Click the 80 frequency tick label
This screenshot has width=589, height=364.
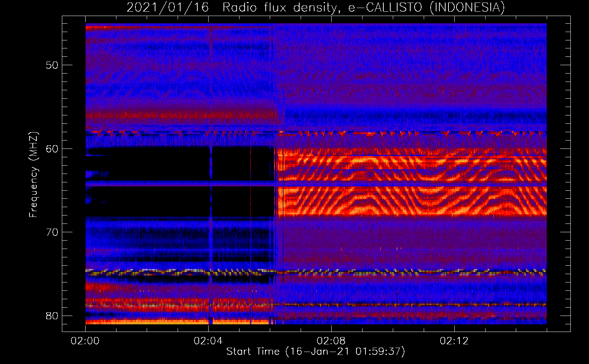(x=52, y=316)
